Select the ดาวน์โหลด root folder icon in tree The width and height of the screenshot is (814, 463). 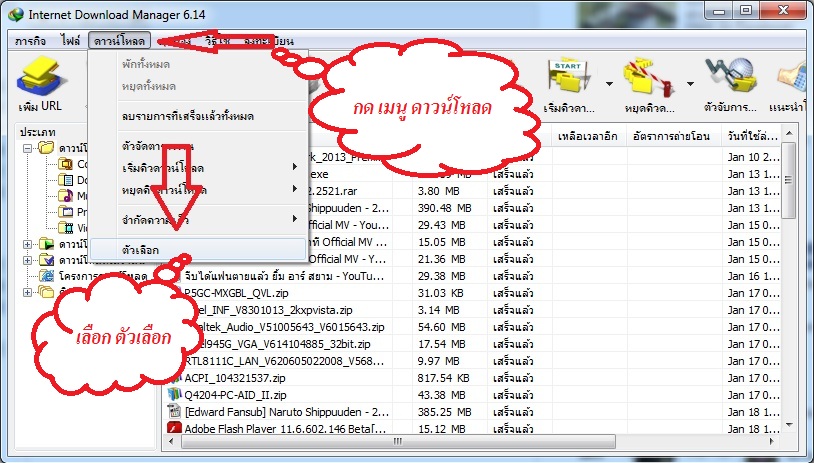click(46, 148)
